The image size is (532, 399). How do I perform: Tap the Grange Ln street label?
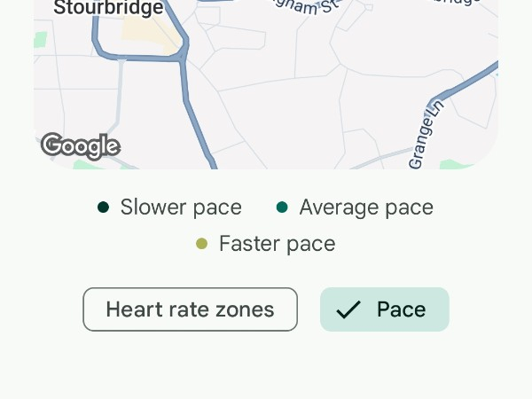click(x=426, y=135)
